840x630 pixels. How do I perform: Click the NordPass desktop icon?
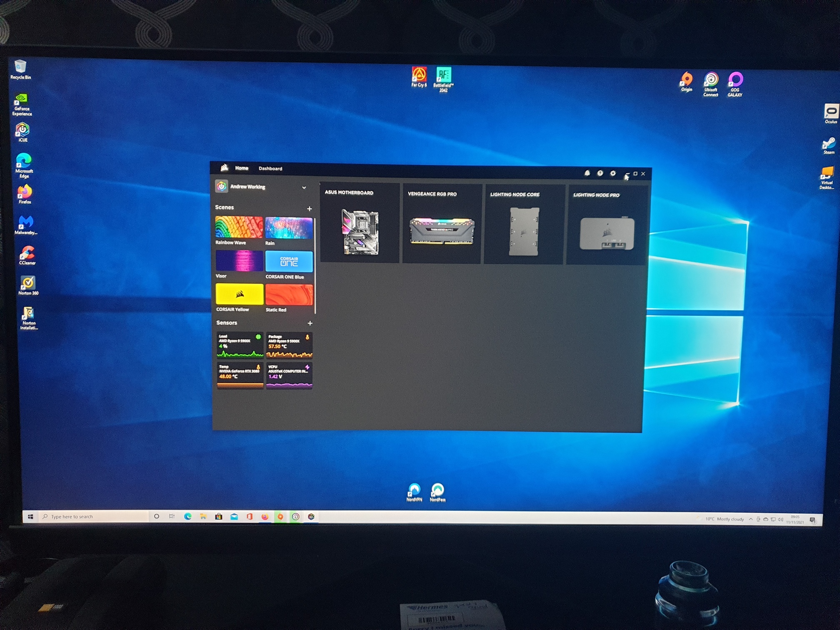pos(437,492)
